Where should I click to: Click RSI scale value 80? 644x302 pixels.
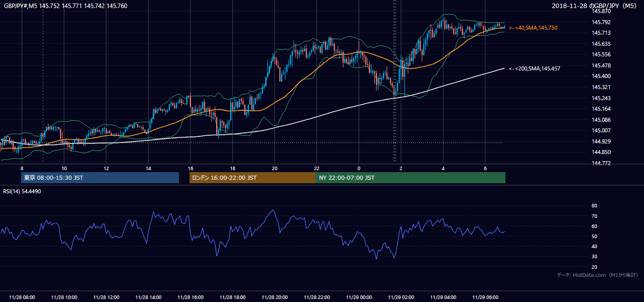point(594,206)
